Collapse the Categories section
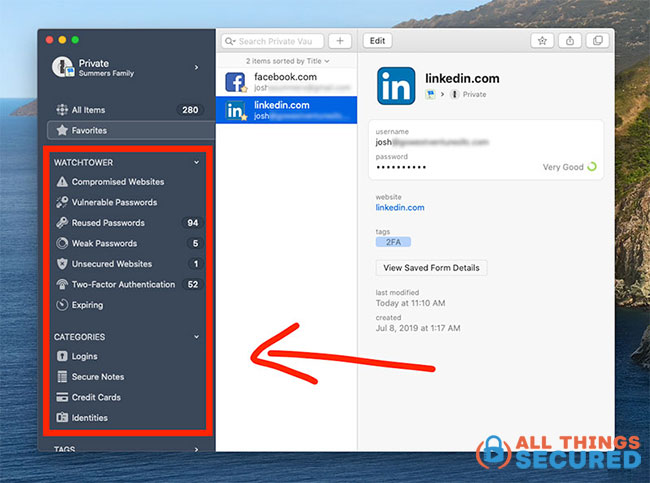Image resolution: width=650 pixels, height=483 pixels. tap(196, 337)
